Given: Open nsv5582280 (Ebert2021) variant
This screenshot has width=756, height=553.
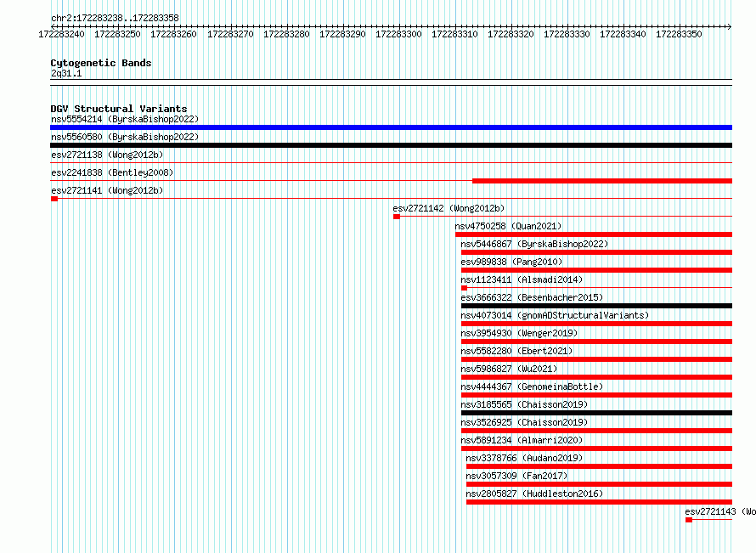Looking at the screenshot, I should pos(516,351).
